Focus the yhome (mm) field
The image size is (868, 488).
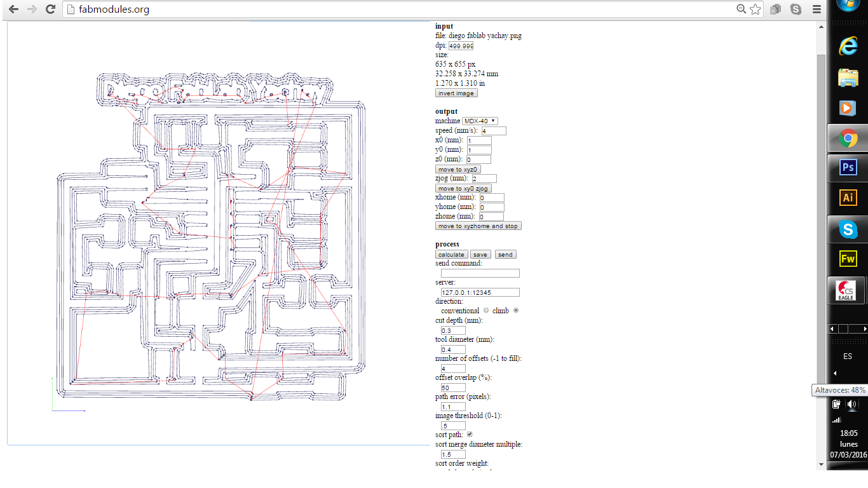[492, 207]
